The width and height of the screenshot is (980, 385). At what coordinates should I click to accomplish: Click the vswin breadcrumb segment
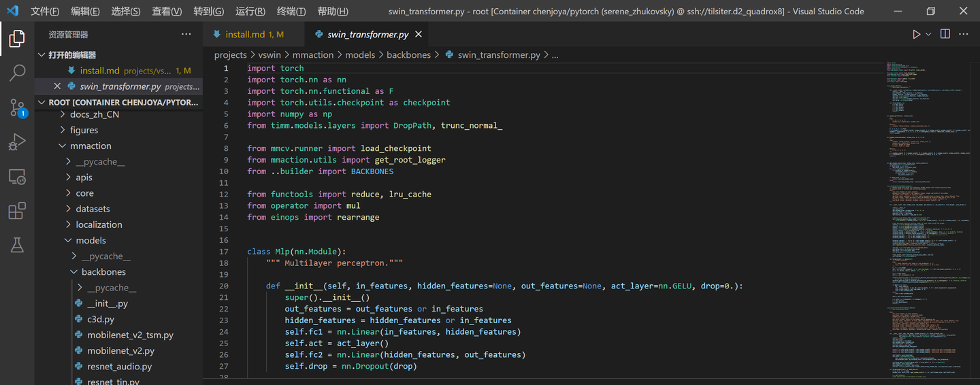point(269,55)
